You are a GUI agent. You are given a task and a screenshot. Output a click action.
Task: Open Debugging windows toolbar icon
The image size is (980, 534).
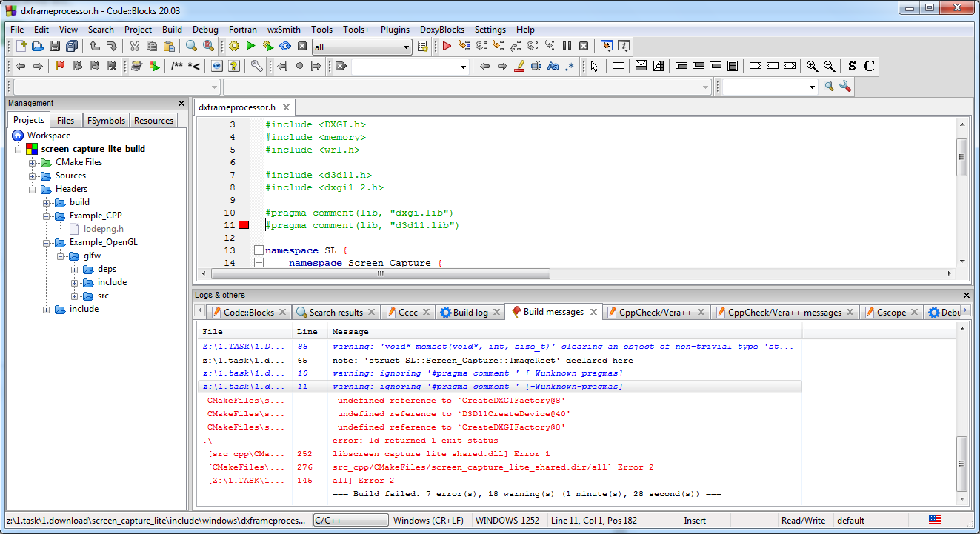click(x=607, y=47)
